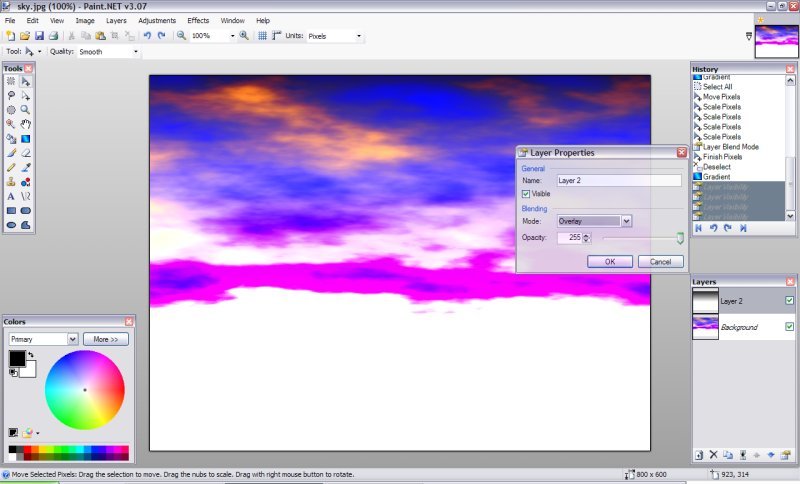Image resolution: width=800 pixels, height=484 pixels.
Task: Select the Magic Wand tool
Action: coord(11,124)
